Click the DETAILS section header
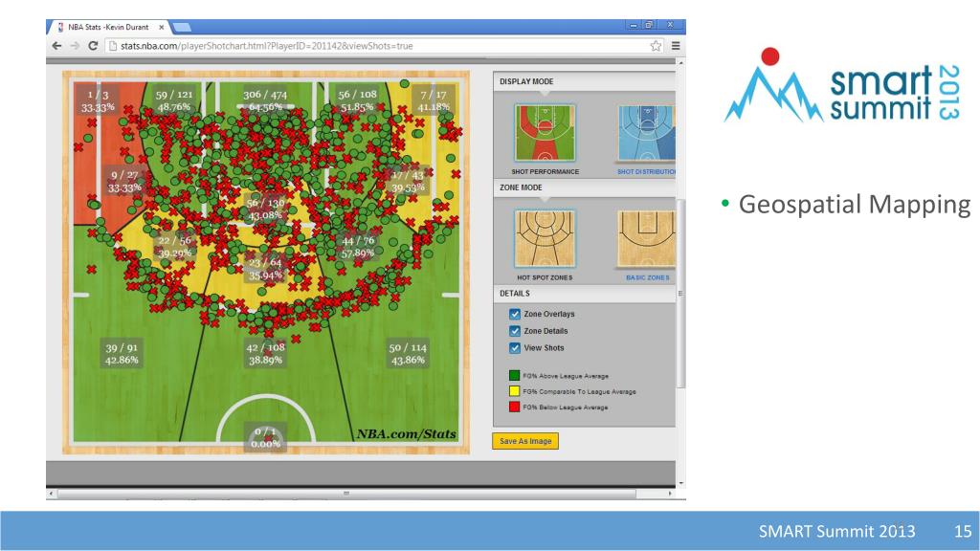The image size is (980, 551). (585, 294)
